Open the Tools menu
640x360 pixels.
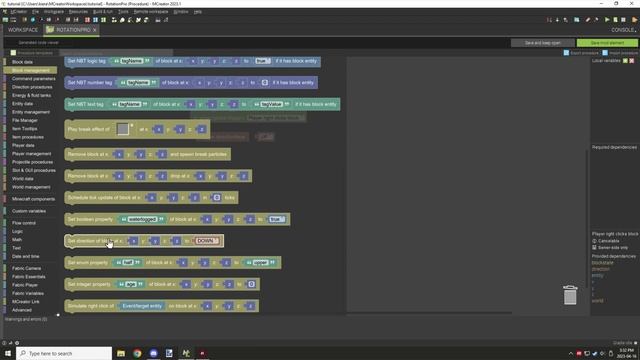pyautogui.click(x=123, y=12)
